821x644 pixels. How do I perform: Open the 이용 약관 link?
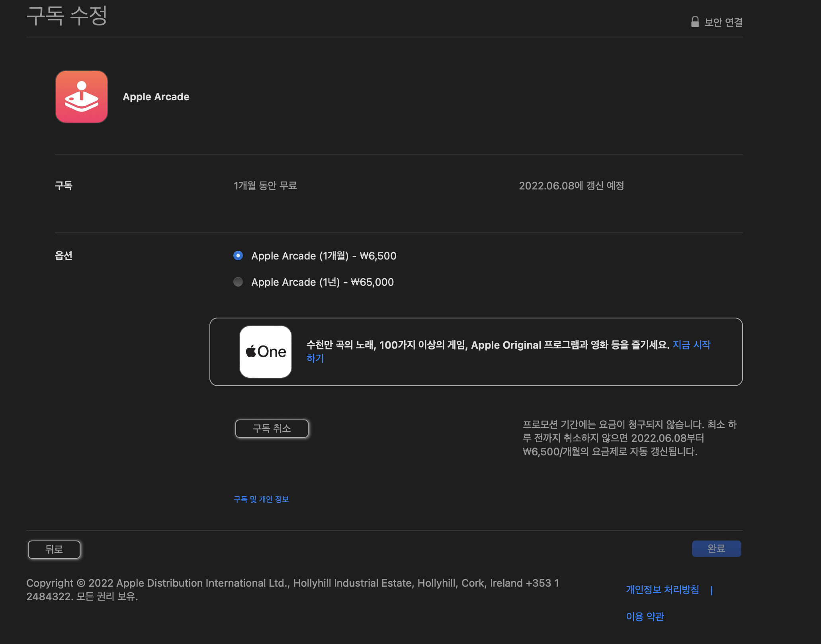click(645, 617)
